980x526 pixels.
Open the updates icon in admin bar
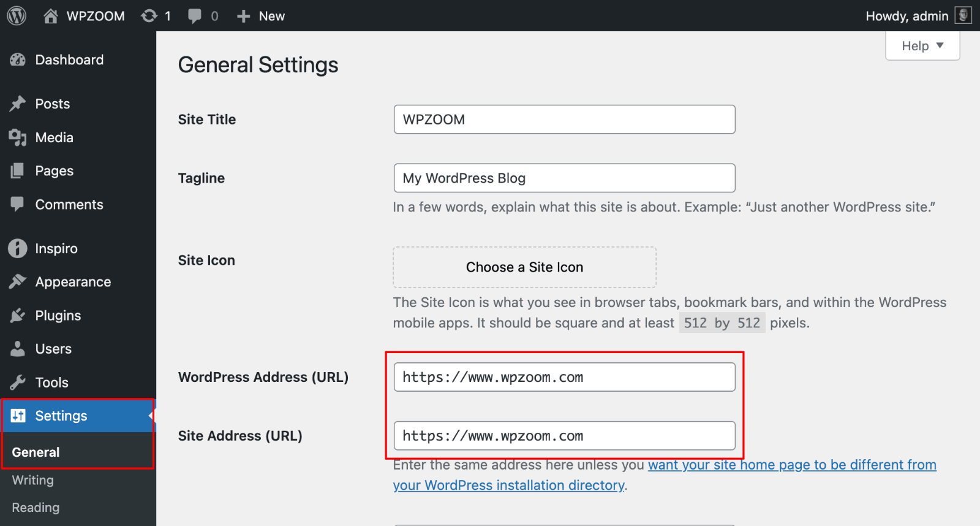coord(149,16)
